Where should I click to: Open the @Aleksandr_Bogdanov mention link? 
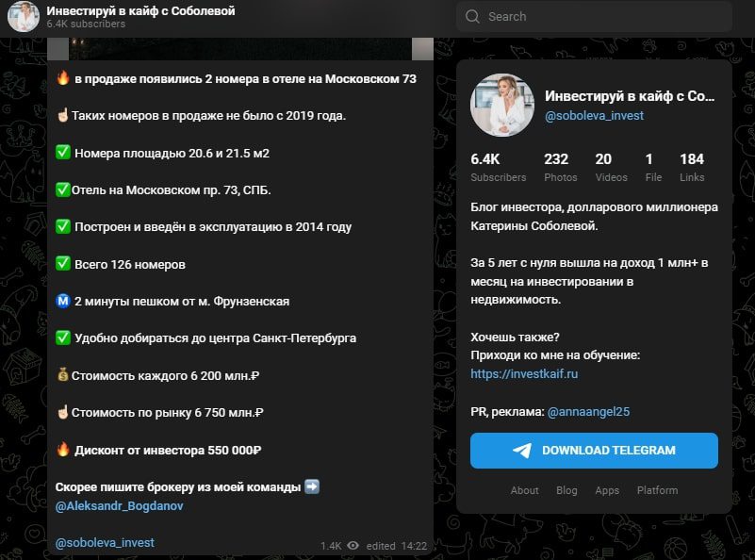(119, 506)
